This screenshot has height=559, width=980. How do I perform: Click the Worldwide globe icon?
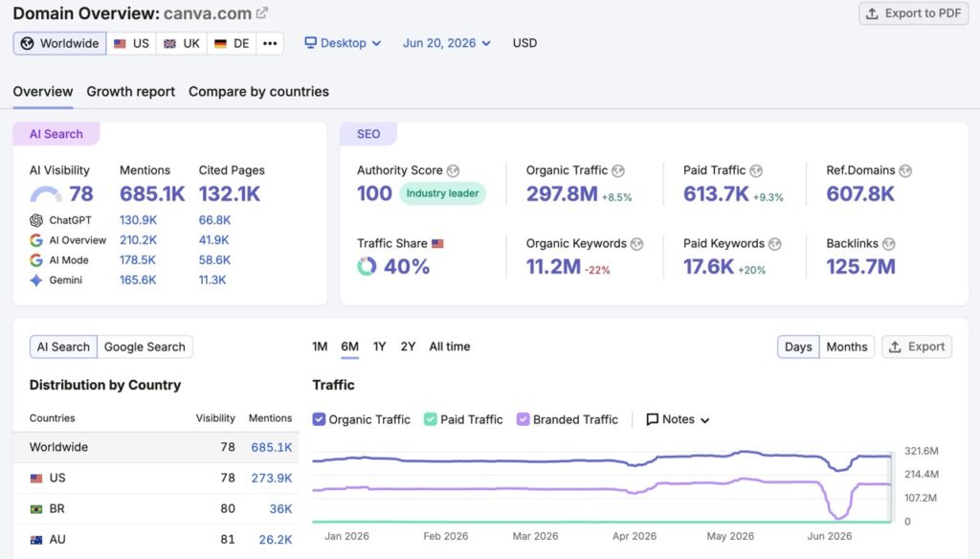pyautogui.click(x=27, y=43)
